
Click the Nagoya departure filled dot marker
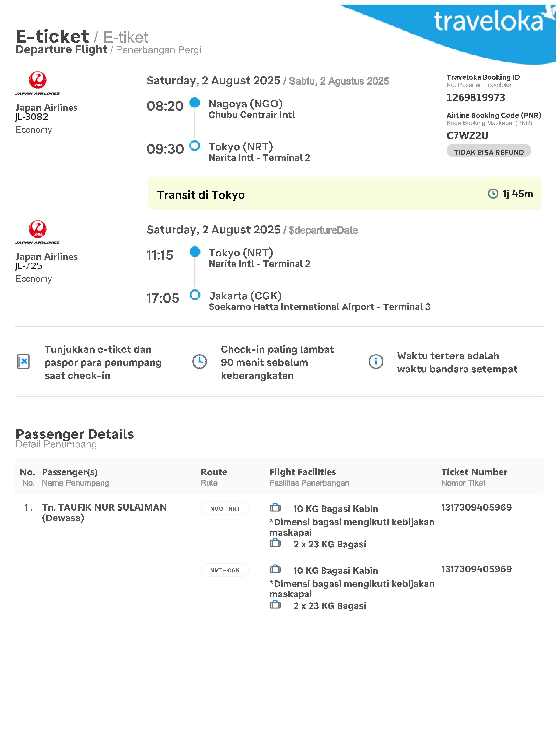195,103
